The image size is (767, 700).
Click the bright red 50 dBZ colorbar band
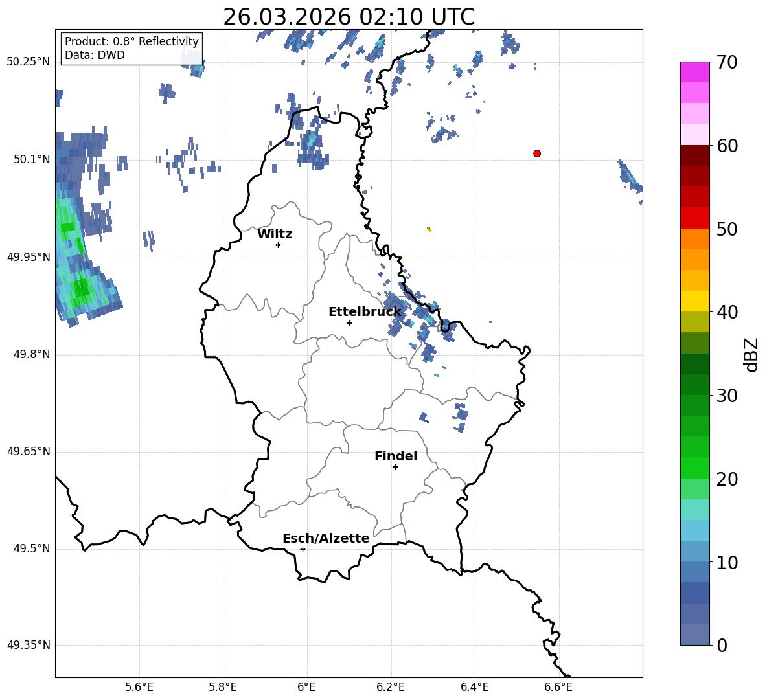pos(694,218)
